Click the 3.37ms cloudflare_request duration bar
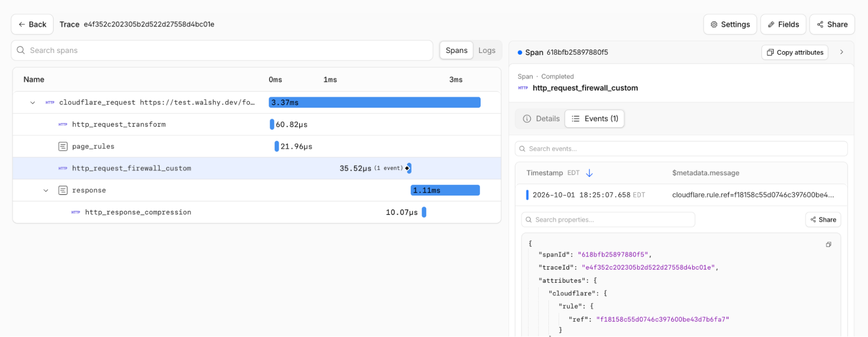This screenshot has width=868, height=337. click(374, 102)
